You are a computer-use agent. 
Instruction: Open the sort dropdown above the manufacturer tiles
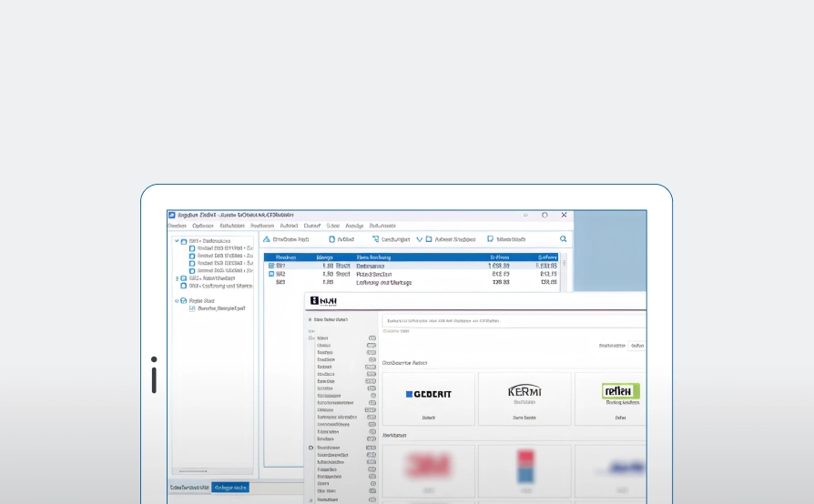coord(637,346)
